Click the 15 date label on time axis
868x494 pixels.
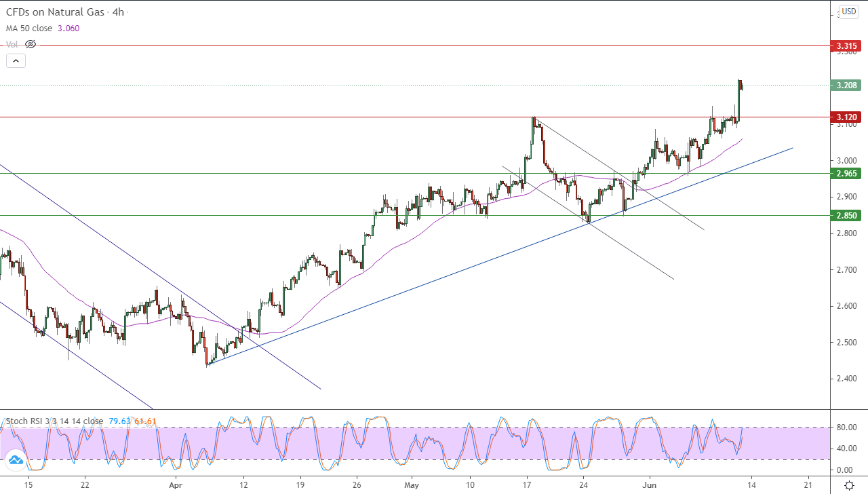(x=28, y=485)
